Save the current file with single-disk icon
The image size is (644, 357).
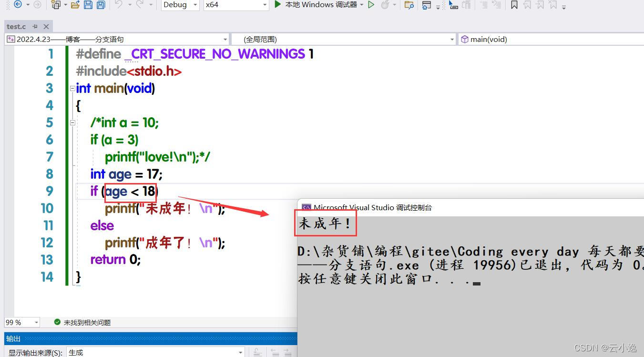[x=88, y=5]
